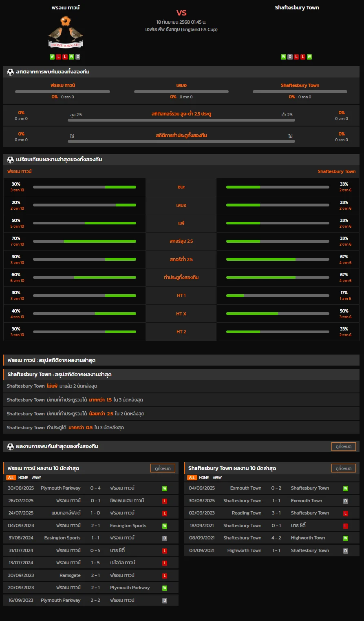Click ดูทั้งหมด button in Shaftesbury Town's last 10 header
The image size is (364, 621).
(x=344, y=468)
